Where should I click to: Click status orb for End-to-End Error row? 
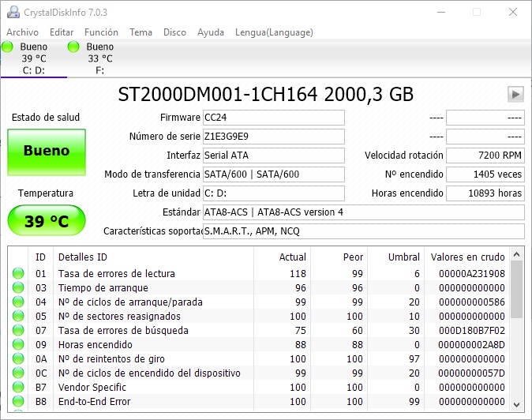point(18,402)
